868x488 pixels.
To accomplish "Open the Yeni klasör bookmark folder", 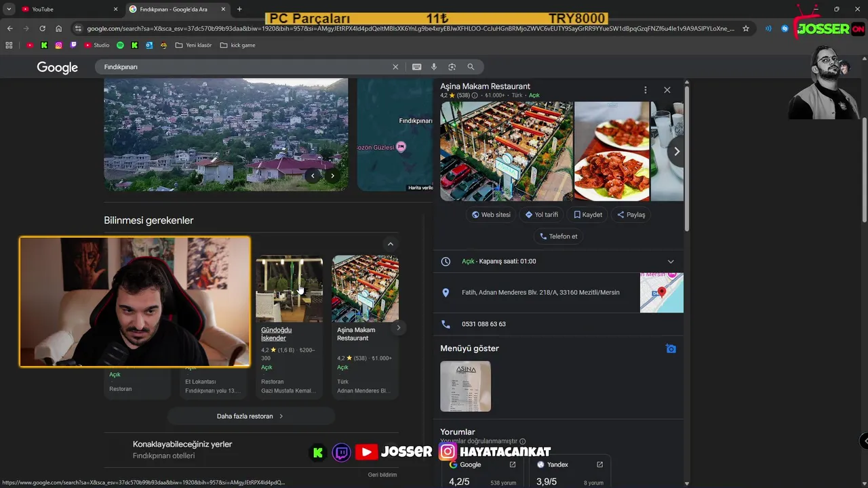I will coord(193,45).
